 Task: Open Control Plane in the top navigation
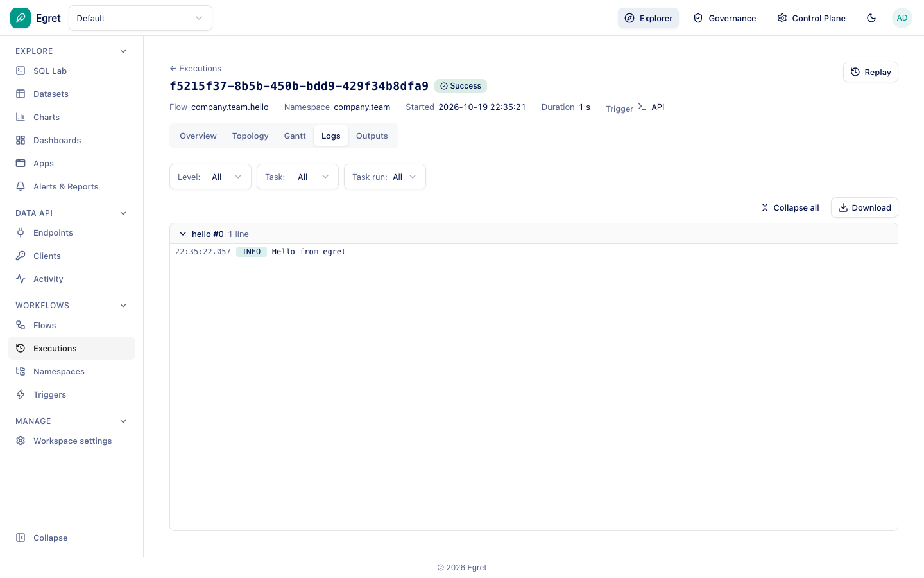tap(811, 18)
